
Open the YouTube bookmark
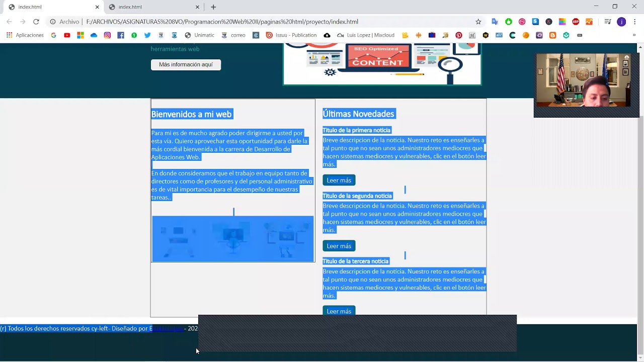pyautogui.click(x=67, y=35)
